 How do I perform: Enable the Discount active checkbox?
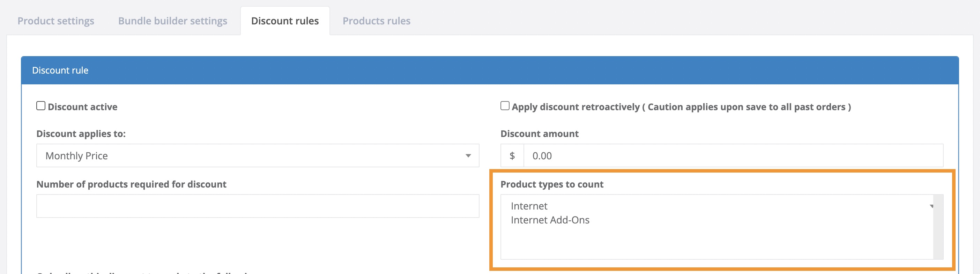click(41, 106)
